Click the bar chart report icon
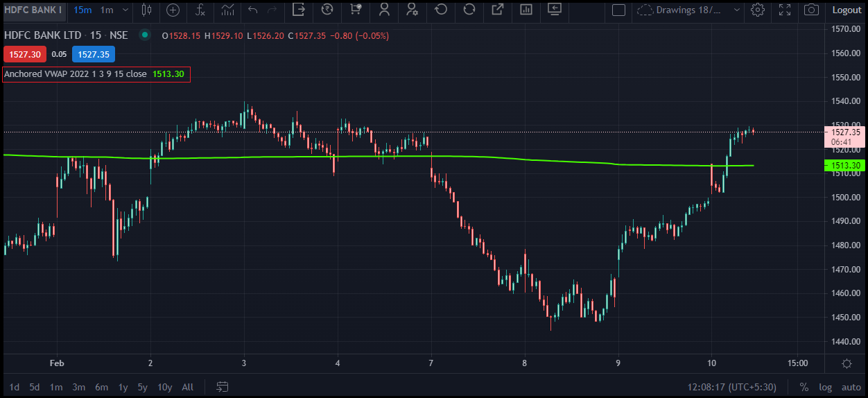The image size is (868, 398). tap(526, 10)
